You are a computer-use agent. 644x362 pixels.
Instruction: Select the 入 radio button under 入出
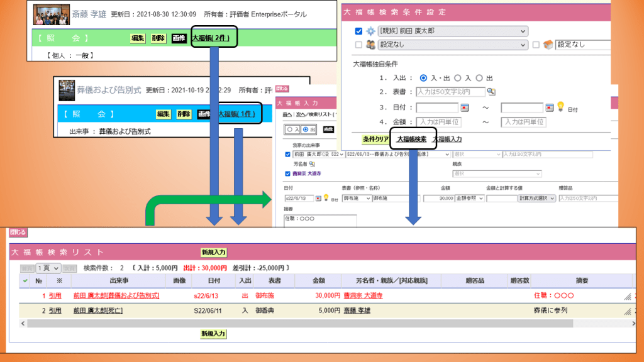[458, 78]
